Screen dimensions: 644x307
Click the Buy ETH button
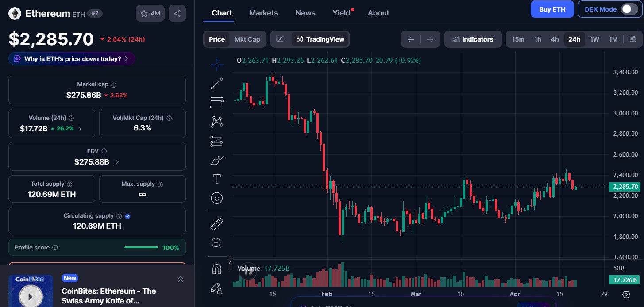click(552, 9)
